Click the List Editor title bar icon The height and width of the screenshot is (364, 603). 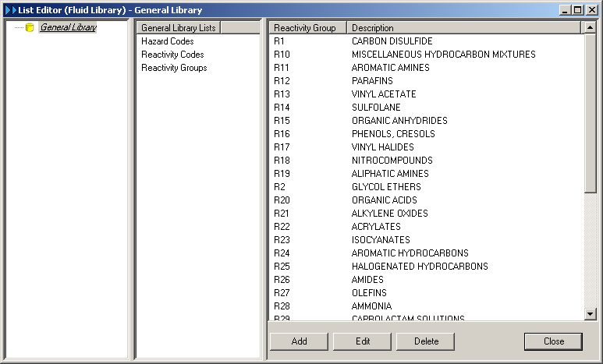[x=10, y=10]
